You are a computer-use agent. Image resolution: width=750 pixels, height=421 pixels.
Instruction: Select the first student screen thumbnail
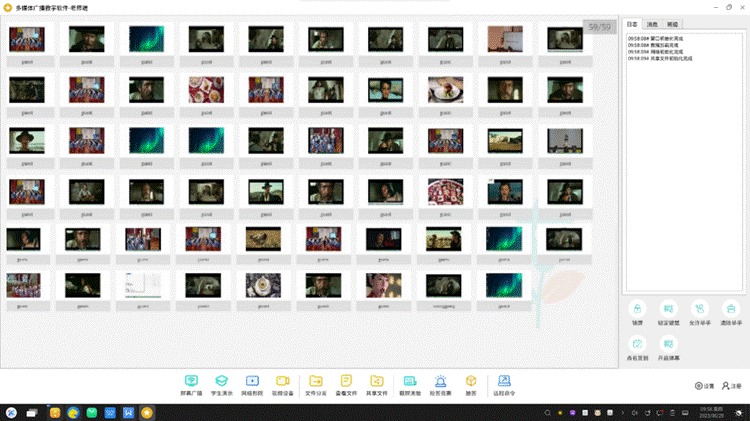[x=26, y=39]
